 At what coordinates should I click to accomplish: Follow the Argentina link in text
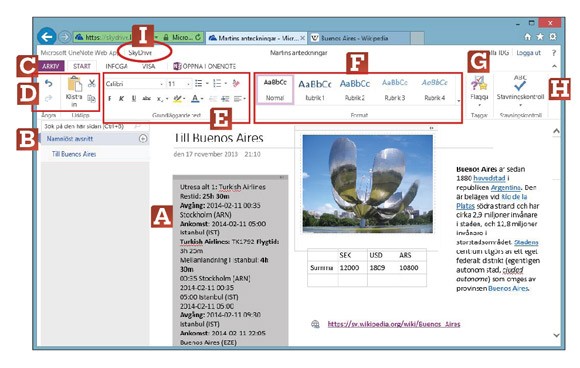[505, 188]
